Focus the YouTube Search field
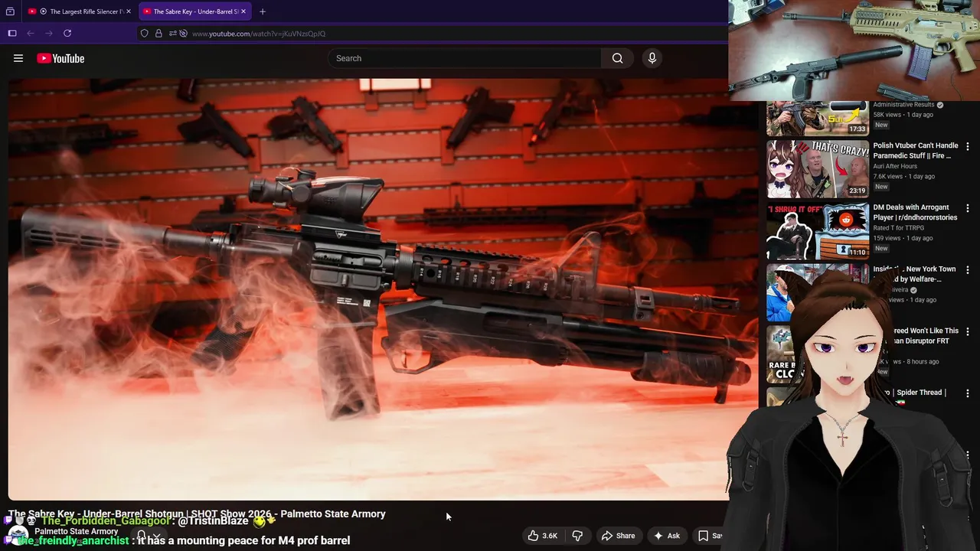Viewport: 980px width, 551px height. (x=464, y=58)
